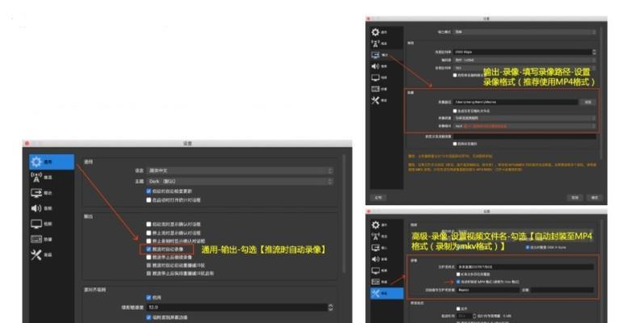
Task: Click custom muxer settings field in Output window
Action: [x=524, y=136]
